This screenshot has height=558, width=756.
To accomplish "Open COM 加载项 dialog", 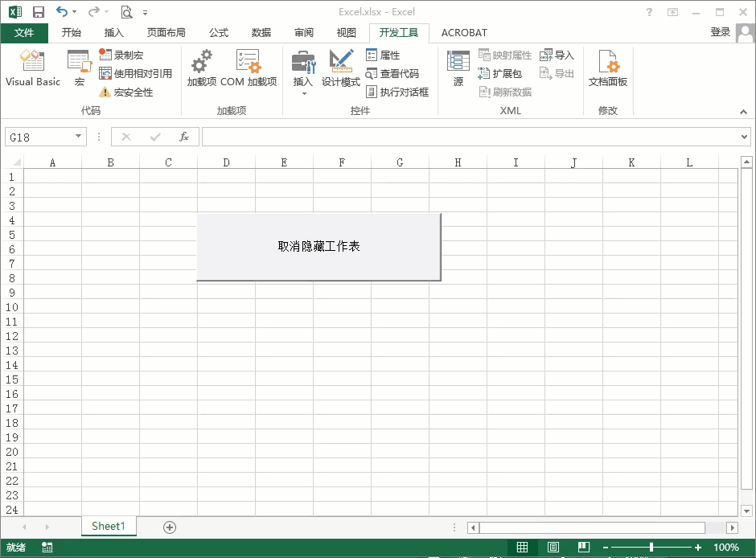I will (x=249, y=68).
